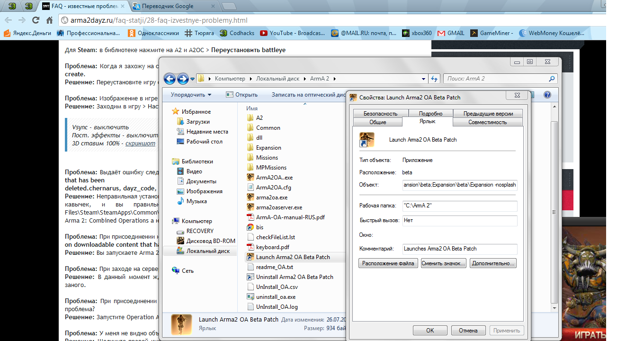Switch to Предыдущие версии tab

tap(488, 113)
